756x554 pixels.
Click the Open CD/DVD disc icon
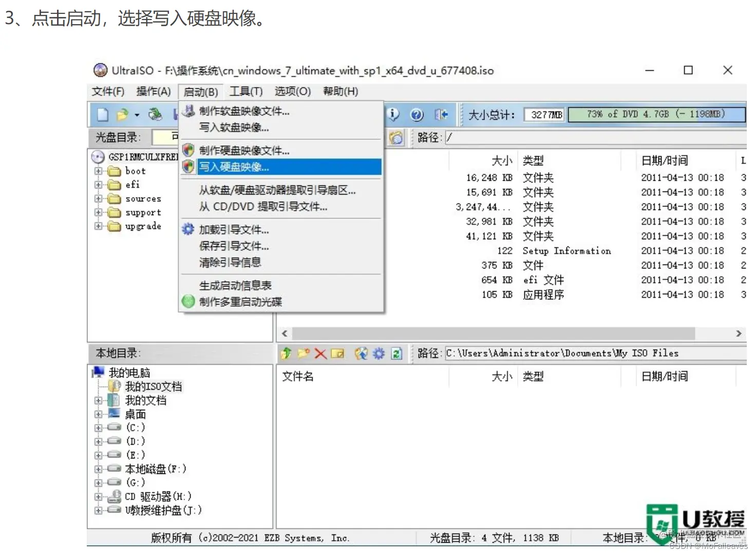coord(155,114)
